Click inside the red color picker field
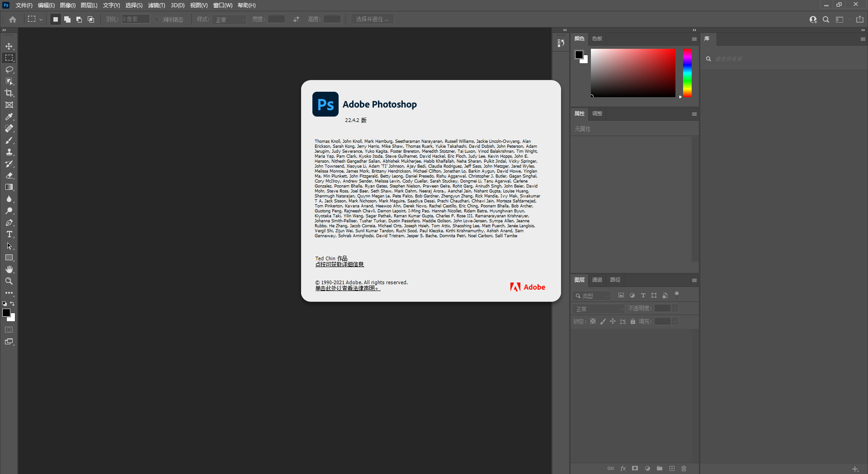868x474 pixels. click(633, 73)
